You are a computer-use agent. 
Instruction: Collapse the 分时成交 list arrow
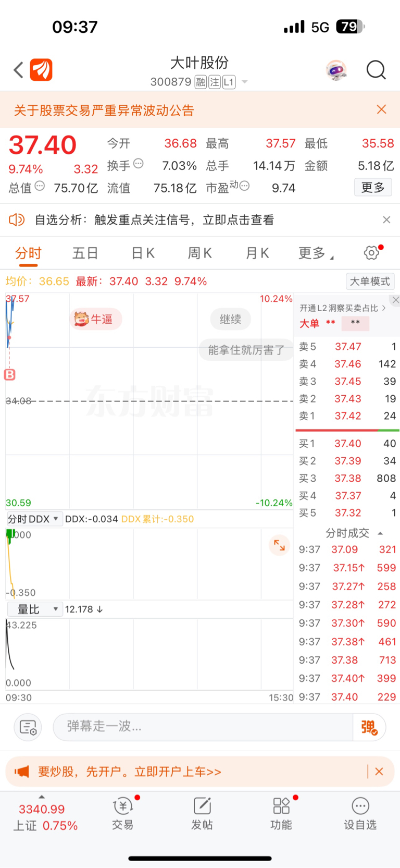(x=380, y=533)
